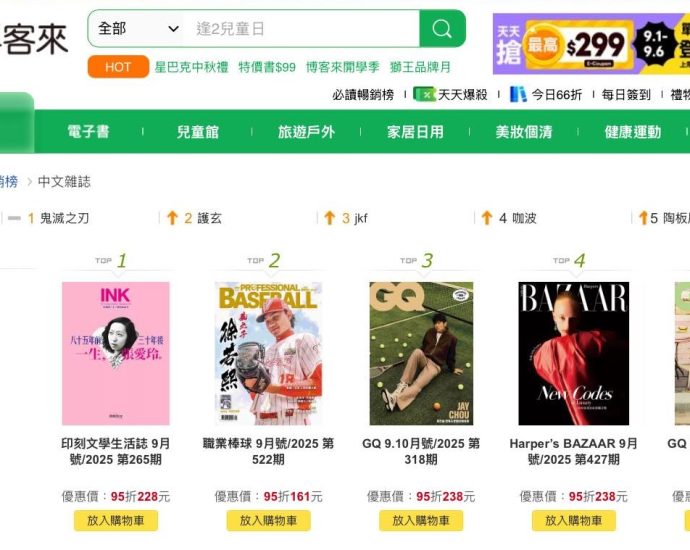
Task: Click the orange HOT badge
Action: (x=118, y=67)
